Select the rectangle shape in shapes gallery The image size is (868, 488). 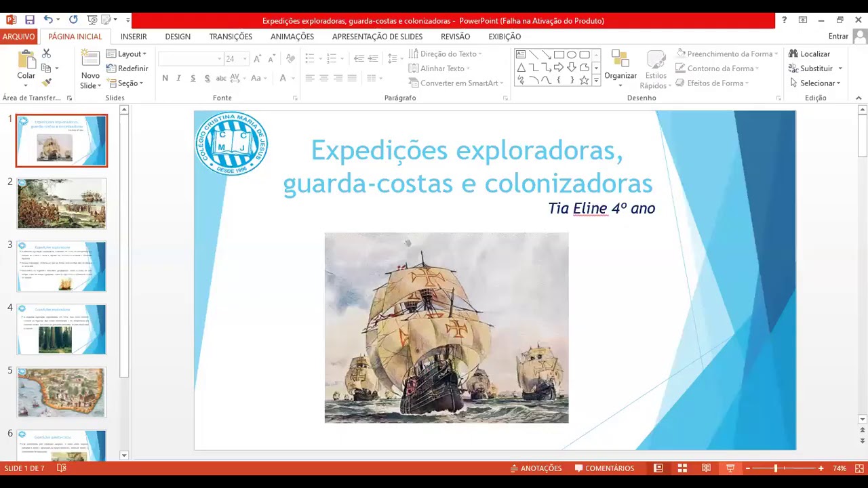(559, 54)
